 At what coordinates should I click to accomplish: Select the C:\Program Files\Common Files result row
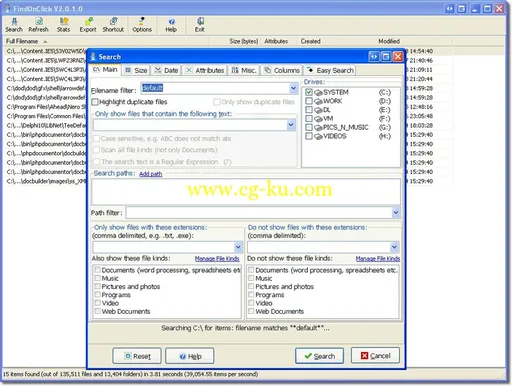(x=46, y=116)
